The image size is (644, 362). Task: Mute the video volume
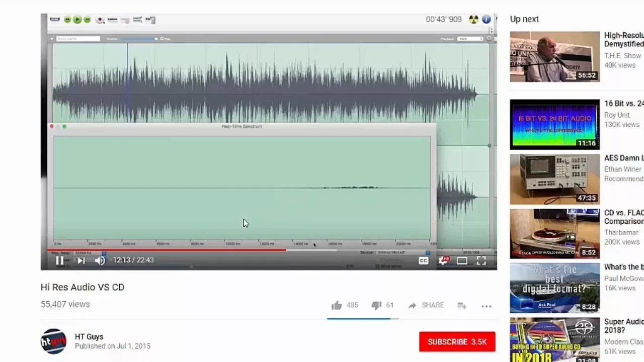(100, 260)
